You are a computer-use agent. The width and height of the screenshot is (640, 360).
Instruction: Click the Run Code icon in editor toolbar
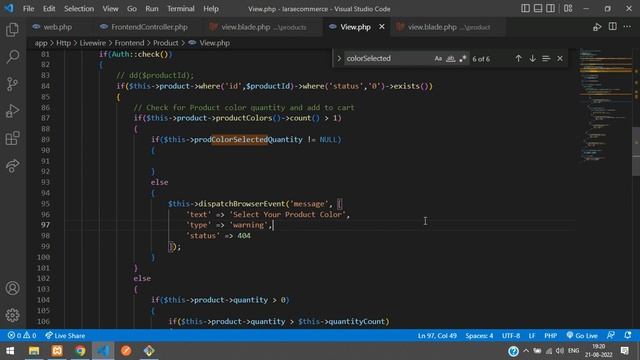pos(597,27)
